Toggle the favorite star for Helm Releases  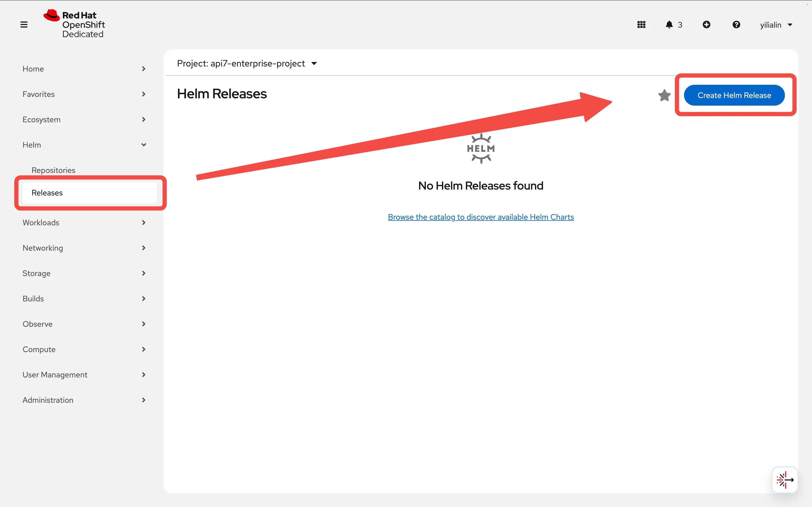coord(664,95)
